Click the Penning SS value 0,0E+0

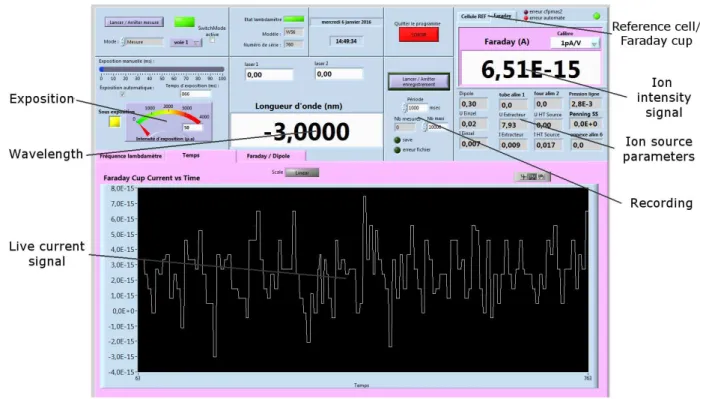pos(586,124)
